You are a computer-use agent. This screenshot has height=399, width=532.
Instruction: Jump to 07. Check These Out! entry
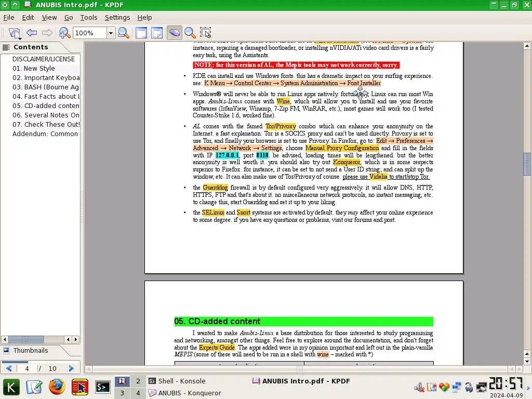click(46, 124)
